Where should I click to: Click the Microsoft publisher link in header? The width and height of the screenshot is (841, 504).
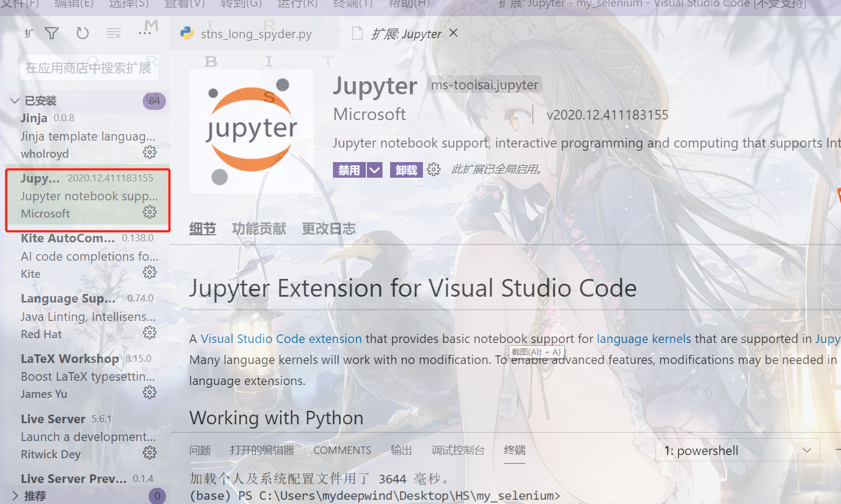(x=370, y=114)
